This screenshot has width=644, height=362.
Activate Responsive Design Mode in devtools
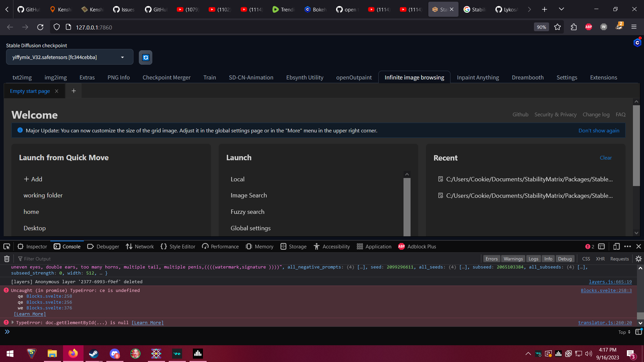616,246
